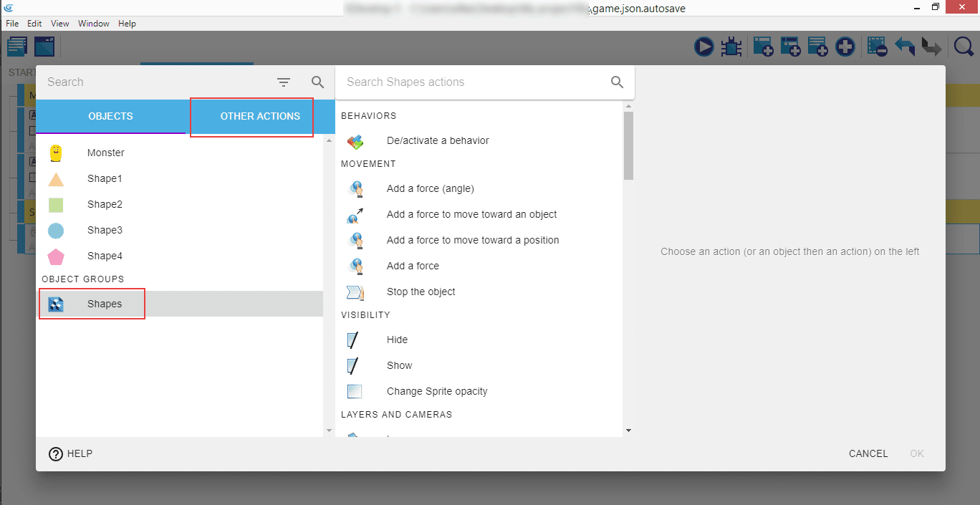Choose the Shape3 blue circle icon

(56, 231)
